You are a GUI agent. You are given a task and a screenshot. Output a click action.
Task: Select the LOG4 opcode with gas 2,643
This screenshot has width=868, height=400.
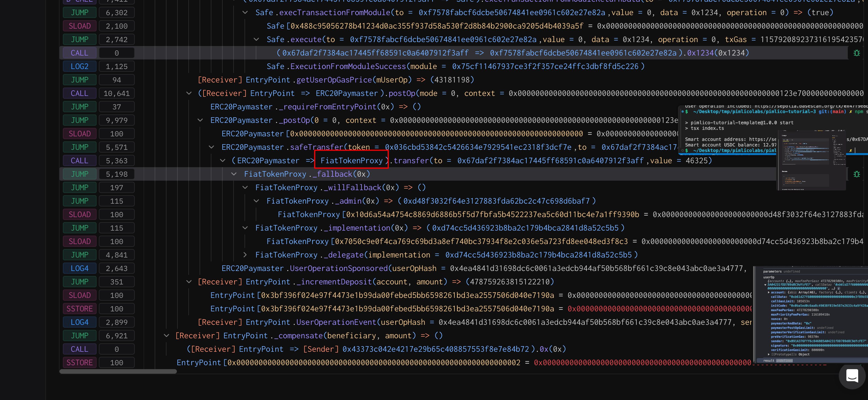[x=79, y=268]
